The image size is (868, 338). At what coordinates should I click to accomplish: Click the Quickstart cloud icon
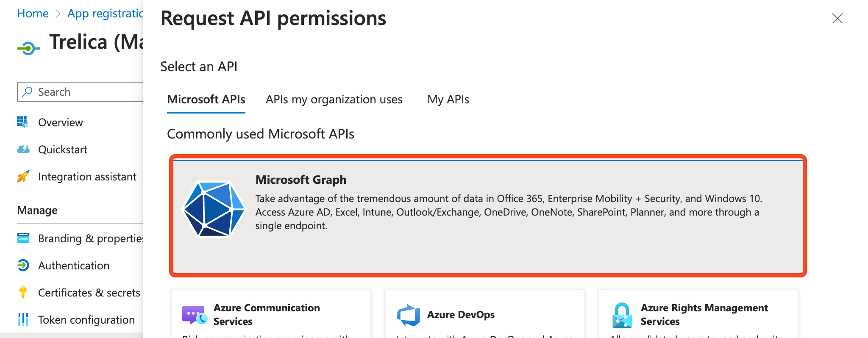23,149
